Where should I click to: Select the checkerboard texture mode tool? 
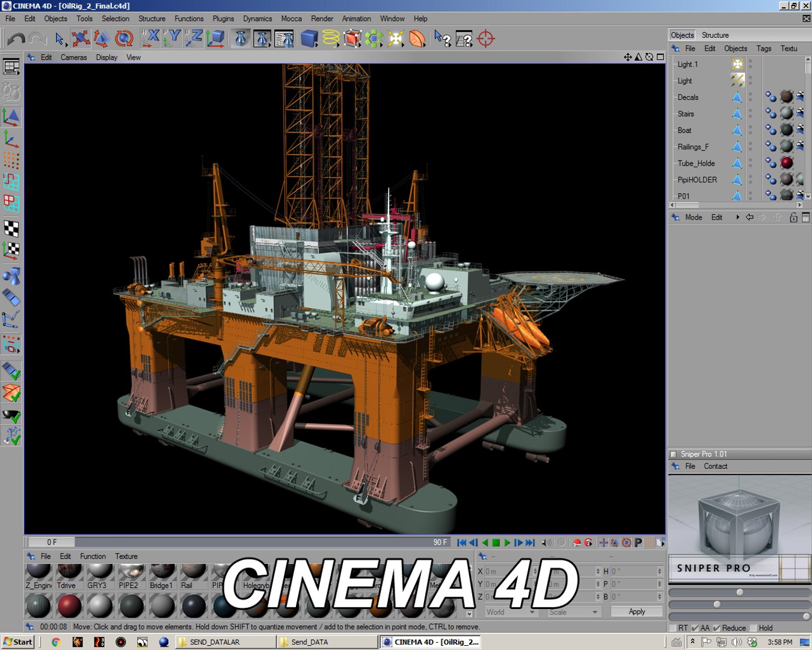[x=11, y=229]
